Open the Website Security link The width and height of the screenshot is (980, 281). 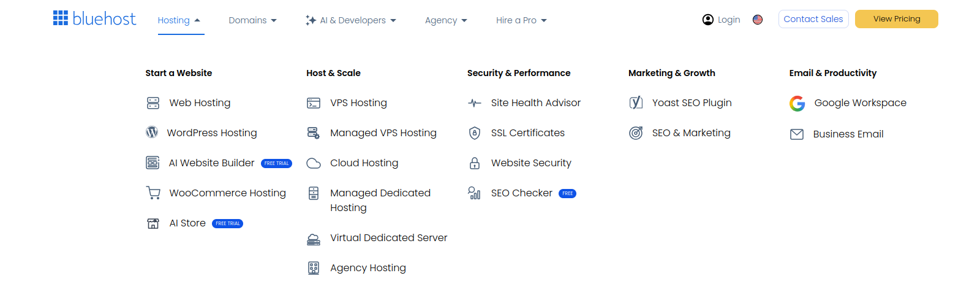tap(531, 163)
